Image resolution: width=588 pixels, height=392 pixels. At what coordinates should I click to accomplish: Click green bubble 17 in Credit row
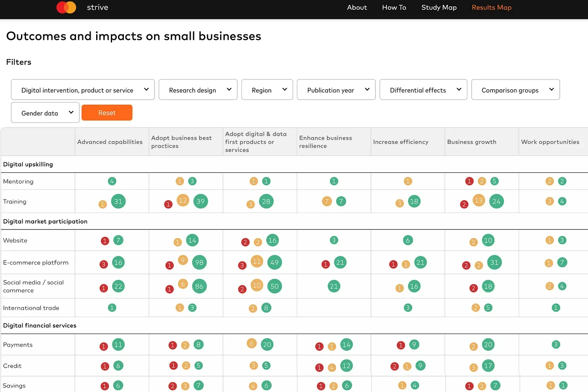pos(488,366)
